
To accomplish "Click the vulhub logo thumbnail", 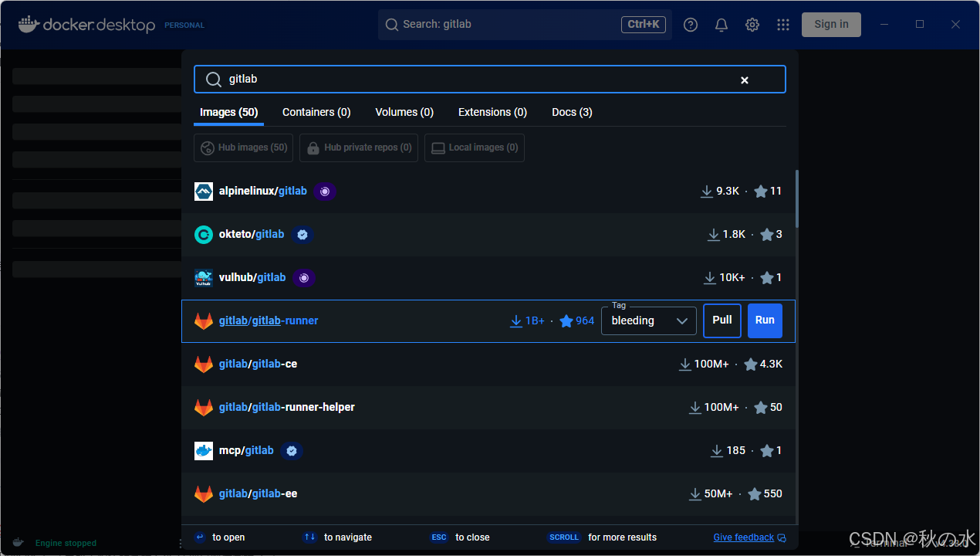I will pyautogui.click(x=204, y=277).
